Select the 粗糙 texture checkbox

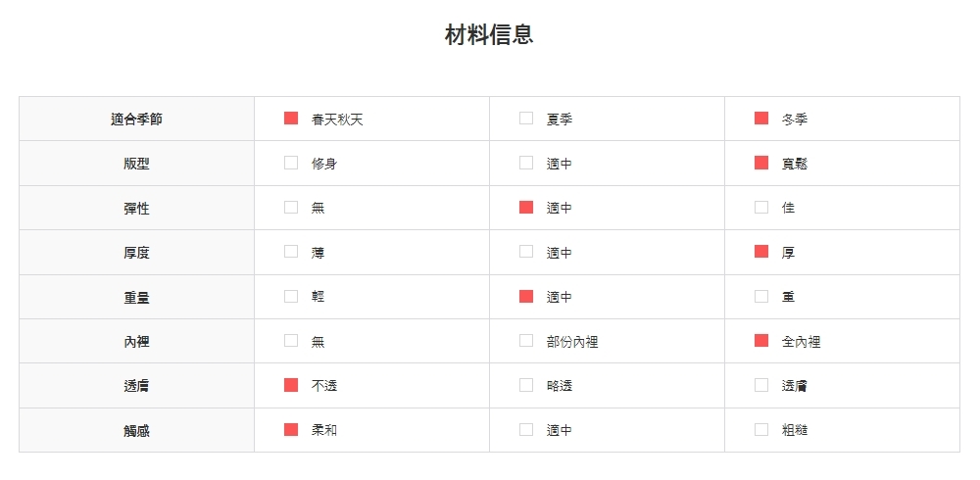761,429
